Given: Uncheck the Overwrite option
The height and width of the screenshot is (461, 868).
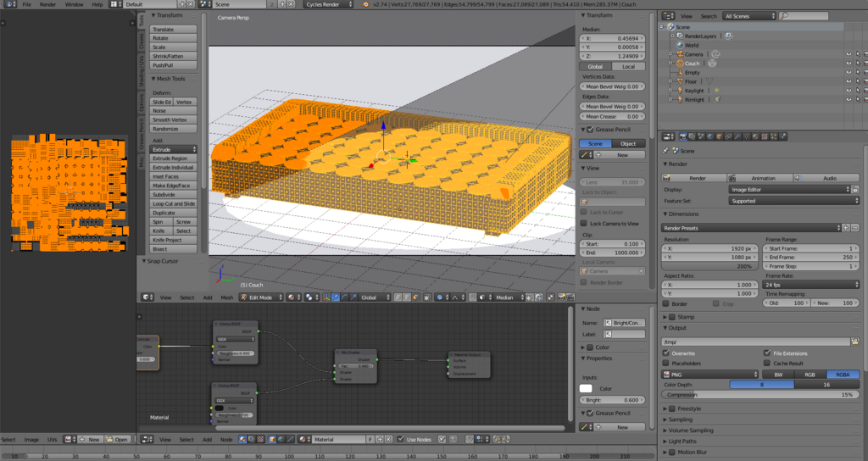Looking at the screenshot, I should pyautogui.click(x=666, y=353).
